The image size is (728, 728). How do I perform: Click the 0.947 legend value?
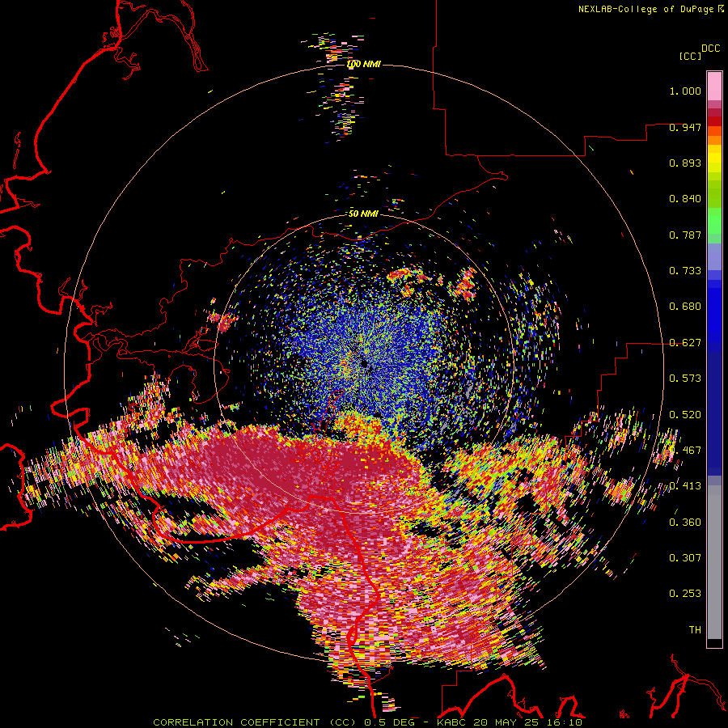click(x=685, y=127)
